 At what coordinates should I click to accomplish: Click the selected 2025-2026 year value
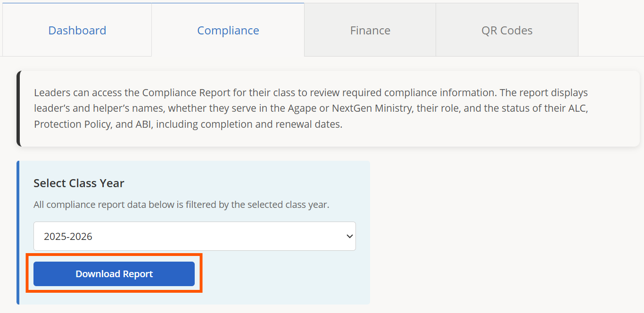click(68, 237)
